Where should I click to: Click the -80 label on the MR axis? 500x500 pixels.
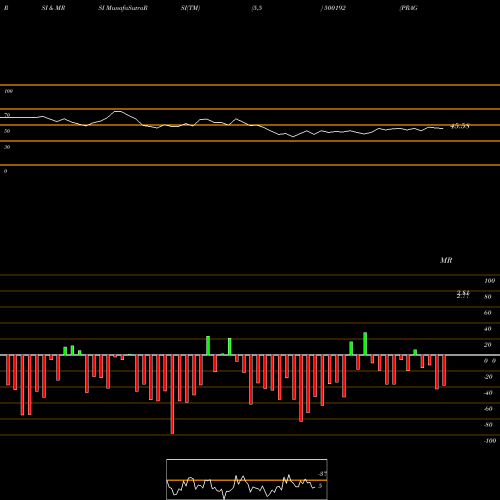point(488,425)
